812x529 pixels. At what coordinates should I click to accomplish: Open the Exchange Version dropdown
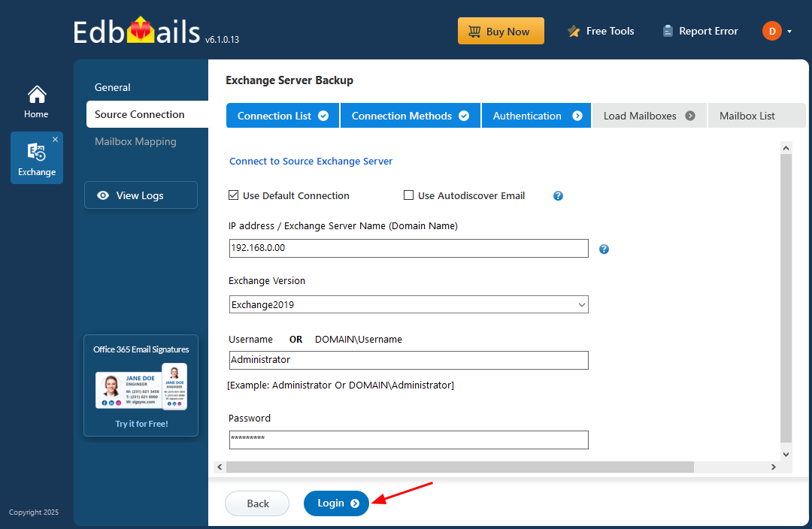coord(408,304)
